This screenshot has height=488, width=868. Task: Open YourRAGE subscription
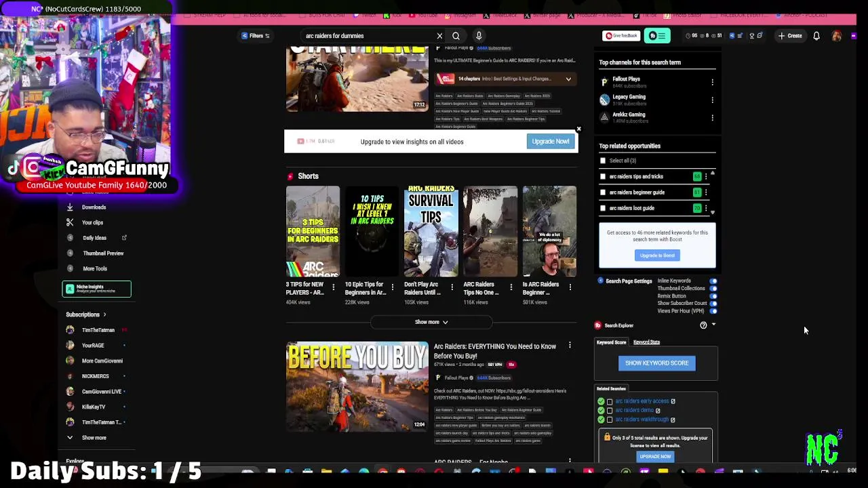tap(93, 346)
